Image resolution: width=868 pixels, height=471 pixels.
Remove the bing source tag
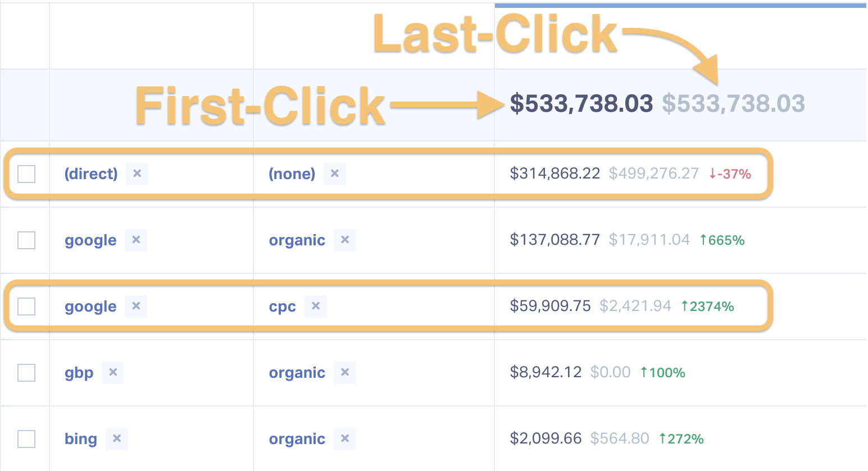(x=117, y=438)
